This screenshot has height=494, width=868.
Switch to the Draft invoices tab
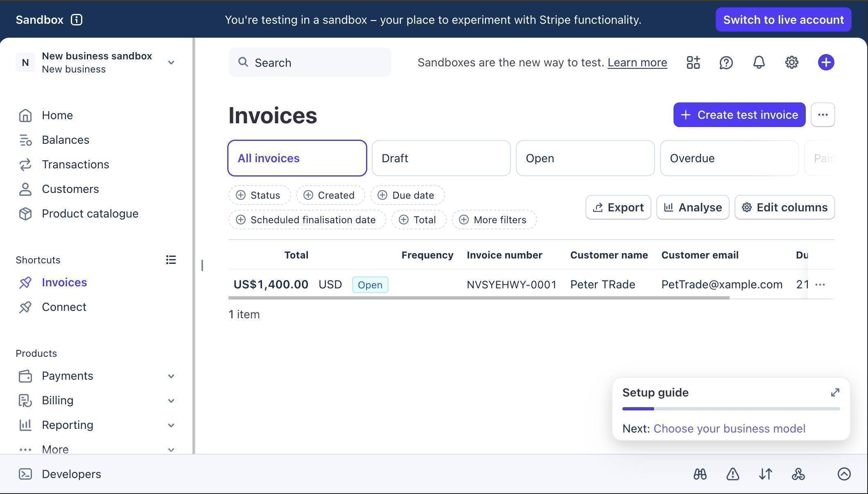[x=441, y=158]
